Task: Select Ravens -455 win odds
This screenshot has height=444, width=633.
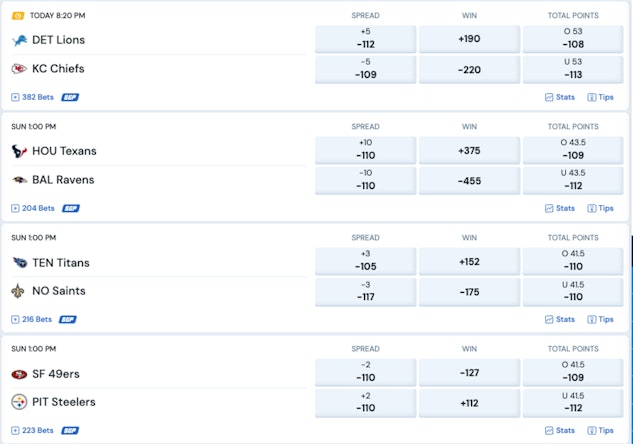Action: (x=469, y=180)
